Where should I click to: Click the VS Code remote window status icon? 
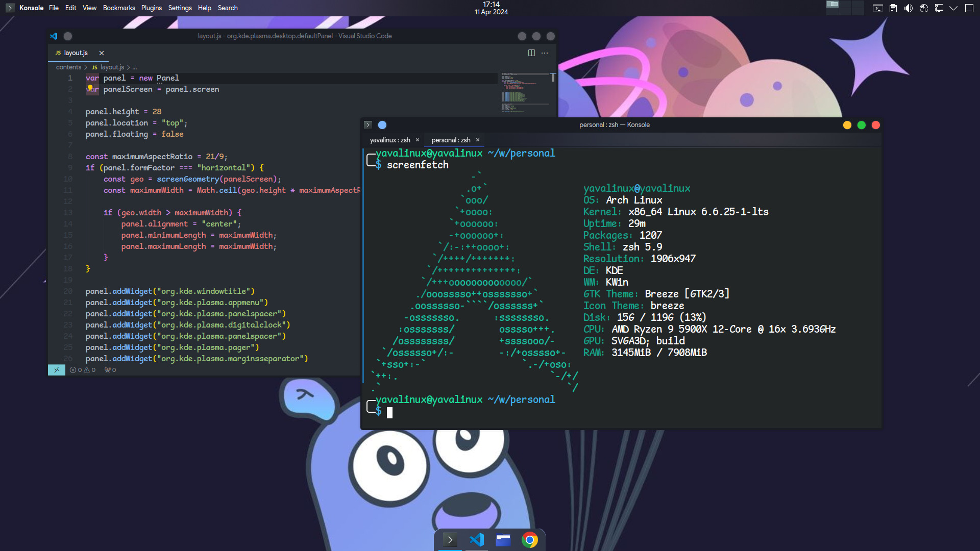coord(56,370)
